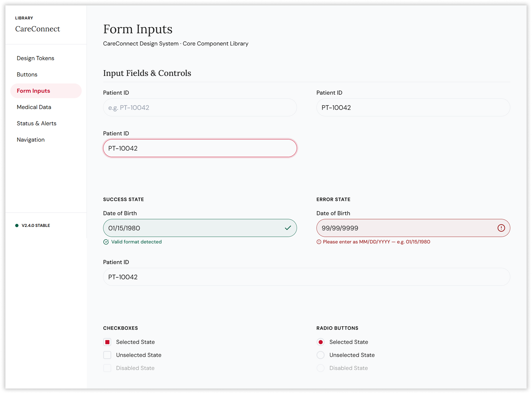Toggle the Selected State checkbox
The width and height of the screenshot is (532, 394).
tap(107, 342)
